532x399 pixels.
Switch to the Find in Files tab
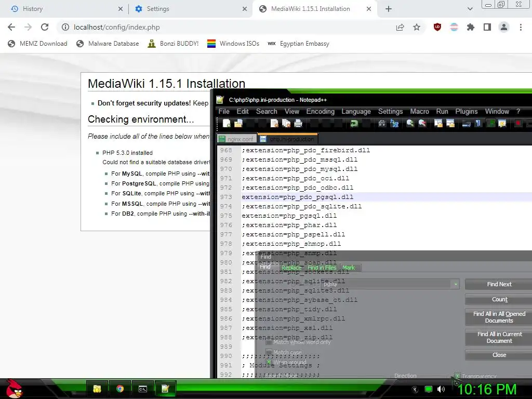pyautogui.click(x=322, y=268)
